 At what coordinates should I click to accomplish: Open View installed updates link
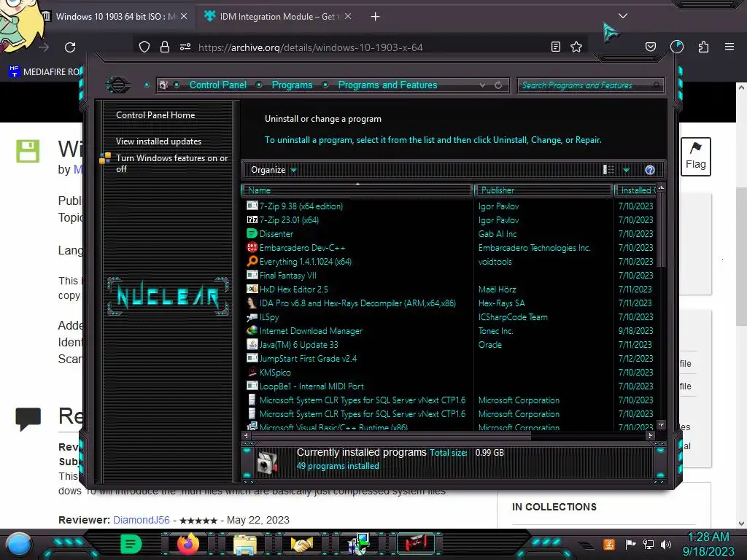click(158, 141)
